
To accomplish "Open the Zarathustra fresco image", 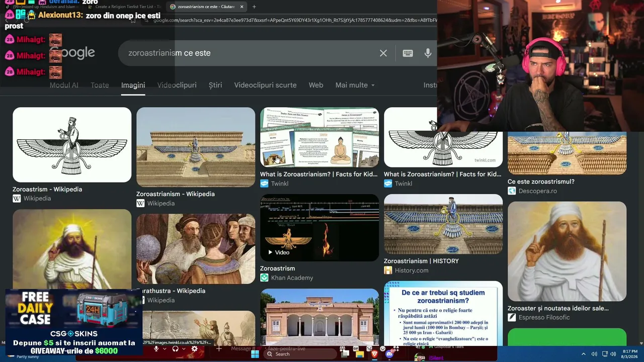I will (196, 249).
